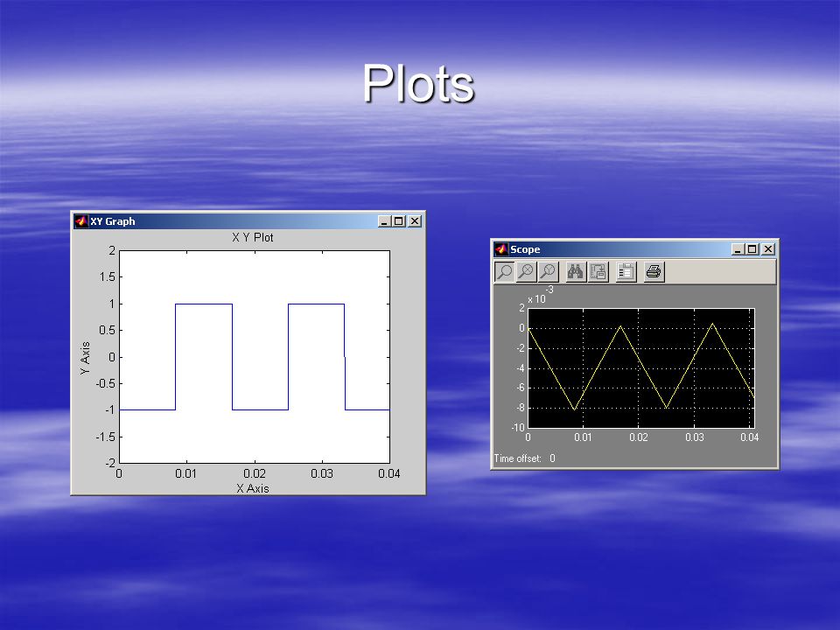Click the 'X Axis' label in XY Graph
The width and height of the screenshot is (840, 630).
tap(253, 488)
